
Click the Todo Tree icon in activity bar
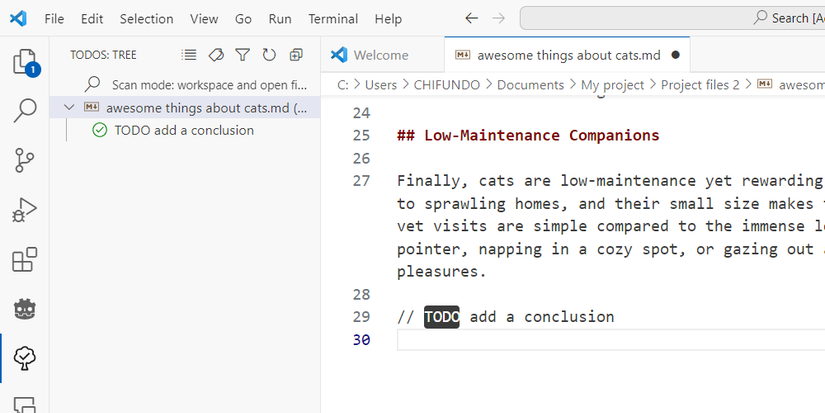tap(24, 357)
